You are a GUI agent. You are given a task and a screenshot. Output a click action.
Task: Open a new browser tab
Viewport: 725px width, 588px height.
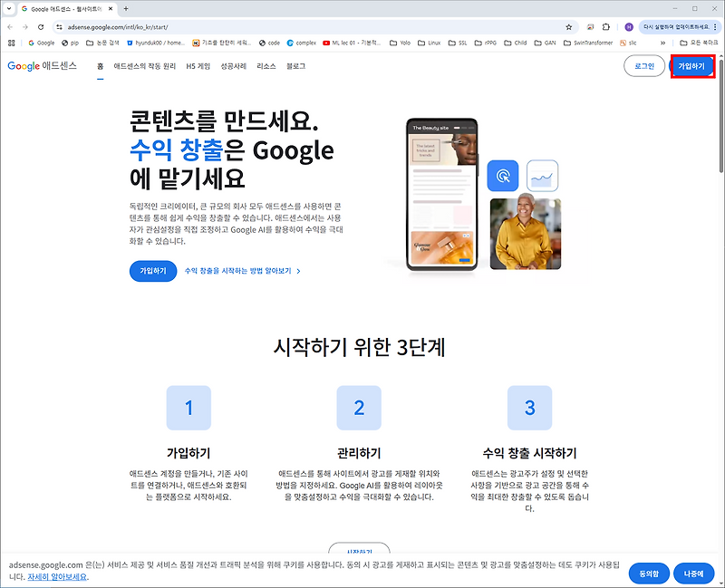click(x=126, y=9)
